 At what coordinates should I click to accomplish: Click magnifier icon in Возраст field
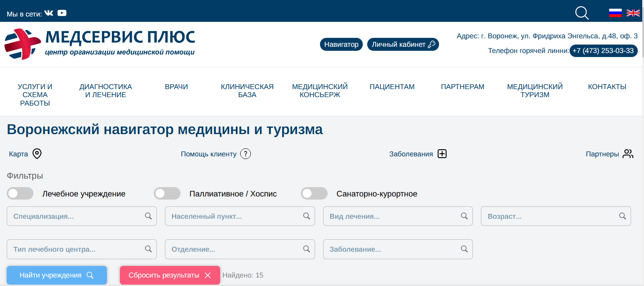(x=623, y=216)
